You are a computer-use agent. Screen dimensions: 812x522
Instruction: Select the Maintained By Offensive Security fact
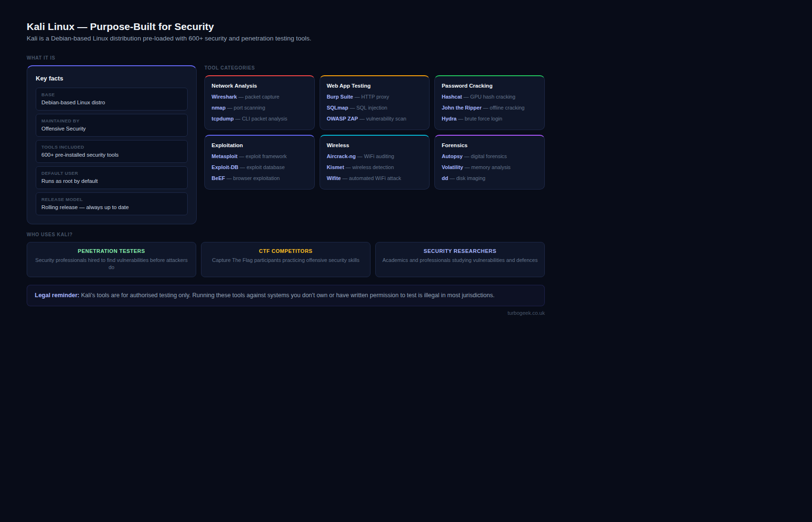tap(111, 125)
